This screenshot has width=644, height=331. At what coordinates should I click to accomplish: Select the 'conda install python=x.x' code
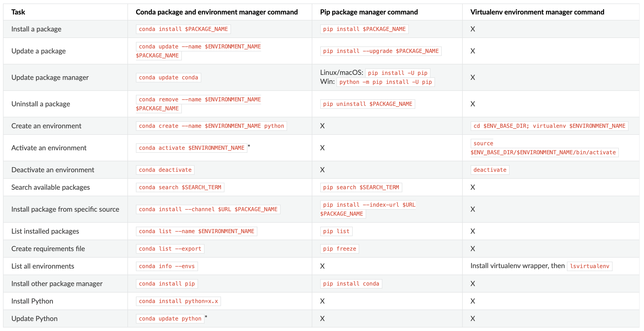point(178,301)
